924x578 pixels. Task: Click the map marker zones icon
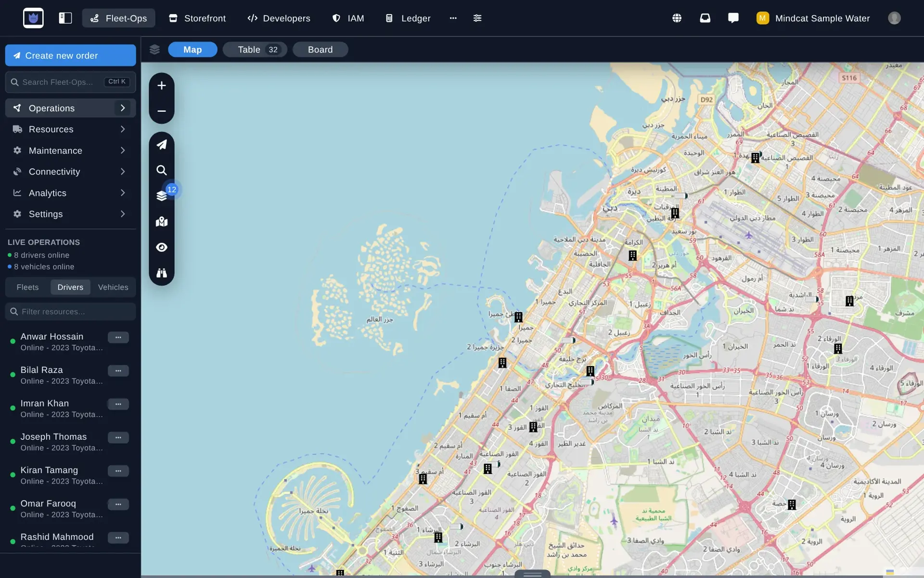tap(162, 222)
